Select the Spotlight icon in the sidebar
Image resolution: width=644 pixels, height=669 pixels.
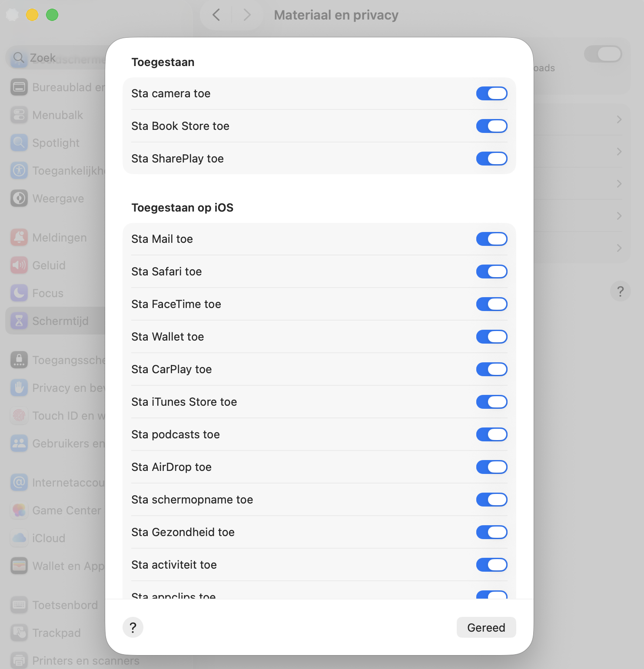pos(19,142)
